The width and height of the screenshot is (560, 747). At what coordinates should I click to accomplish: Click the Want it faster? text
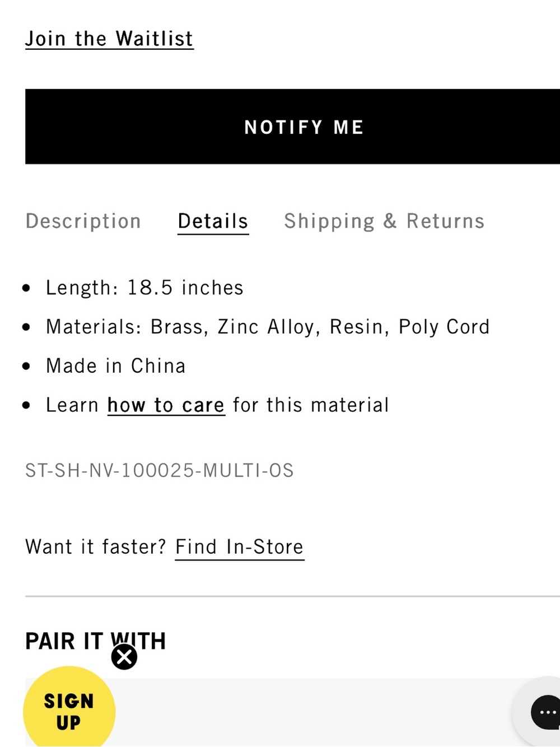coord(96,547)
